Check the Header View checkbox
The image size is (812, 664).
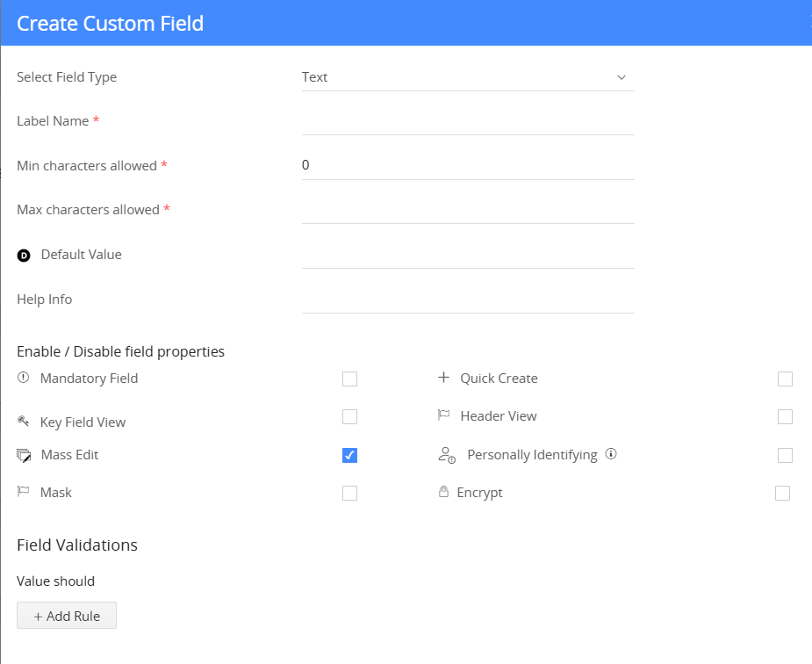785,416
